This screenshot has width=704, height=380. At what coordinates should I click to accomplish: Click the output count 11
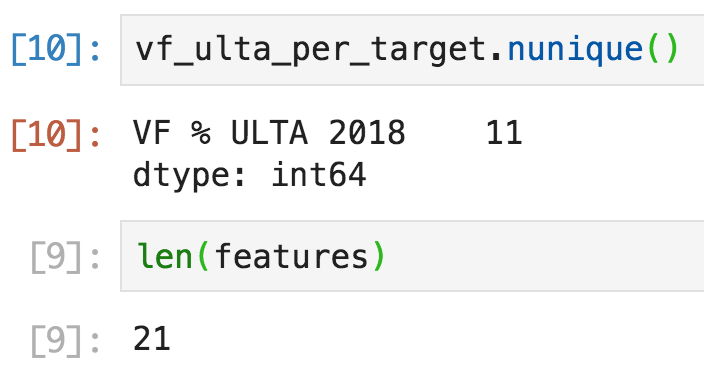pos(505,133)
